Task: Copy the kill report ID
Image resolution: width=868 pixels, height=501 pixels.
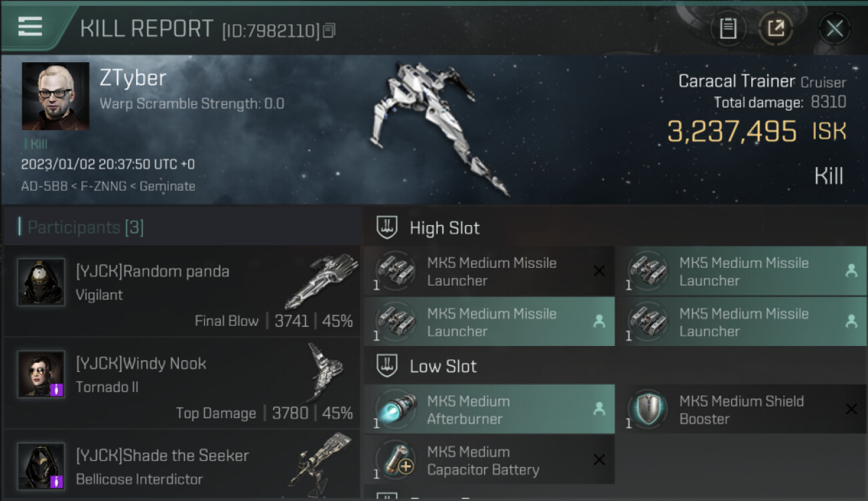Action: pyautogui.click(x=329, y=30)
